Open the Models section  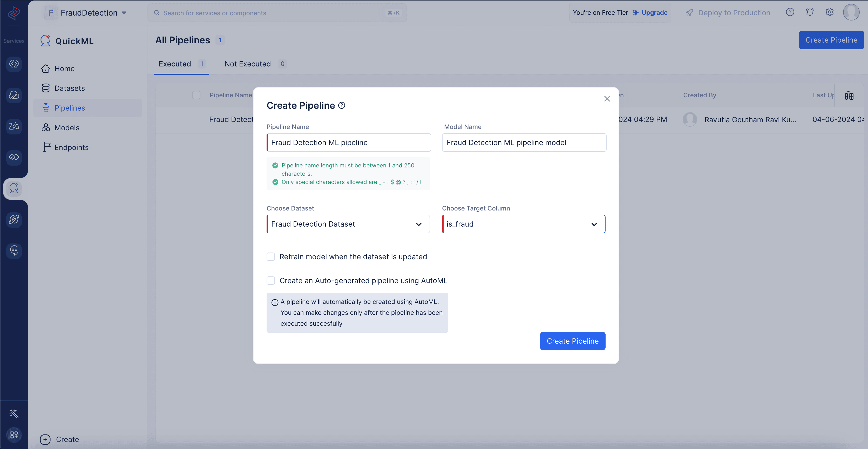(67, 127)
